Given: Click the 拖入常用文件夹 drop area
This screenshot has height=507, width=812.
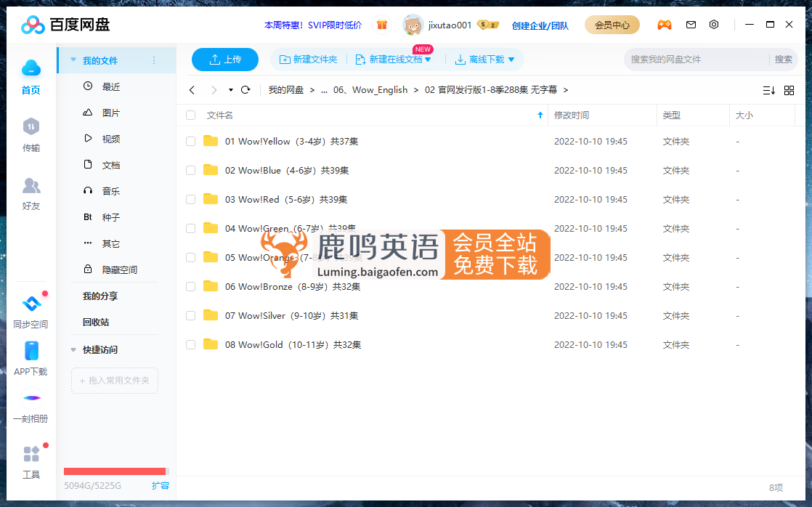Looking at the screenshot, I should [115, 381].
